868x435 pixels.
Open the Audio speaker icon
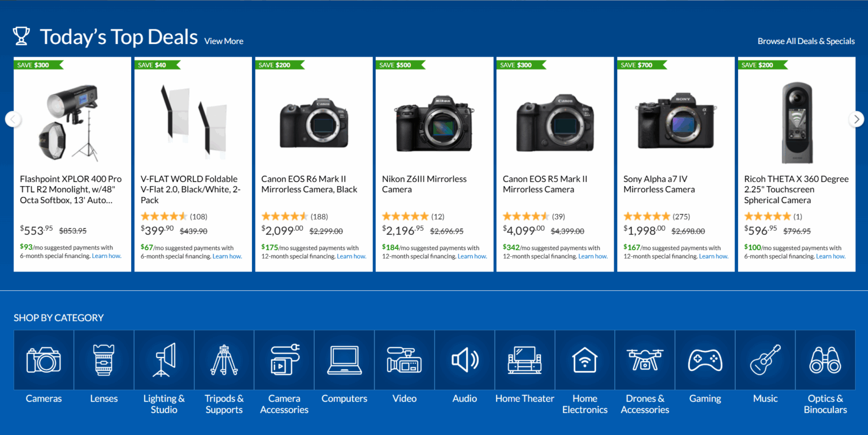click(465, 360)
